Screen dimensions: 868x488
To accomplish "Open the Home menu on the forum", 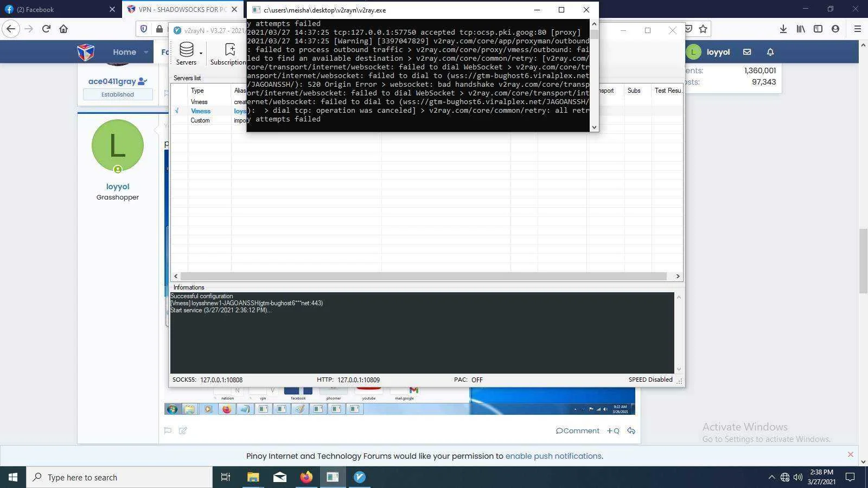I will point(124,52).
